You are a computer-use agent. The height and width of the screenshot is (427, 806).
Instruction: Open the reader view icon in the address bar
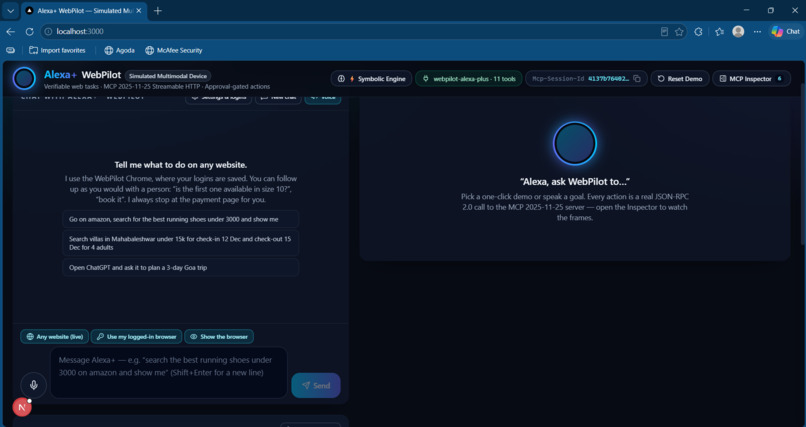[x=664, y=31]
